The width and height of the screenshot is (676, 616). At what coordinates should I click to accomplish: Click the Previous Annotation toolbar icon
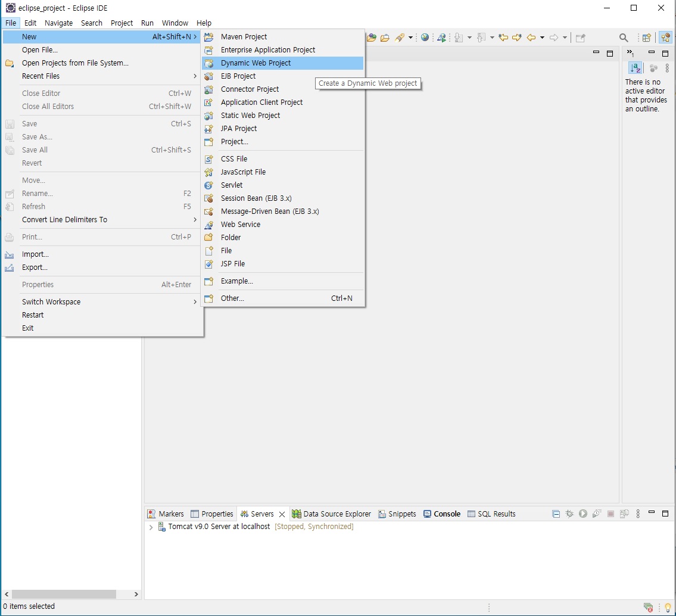click(x=481, y=38)
